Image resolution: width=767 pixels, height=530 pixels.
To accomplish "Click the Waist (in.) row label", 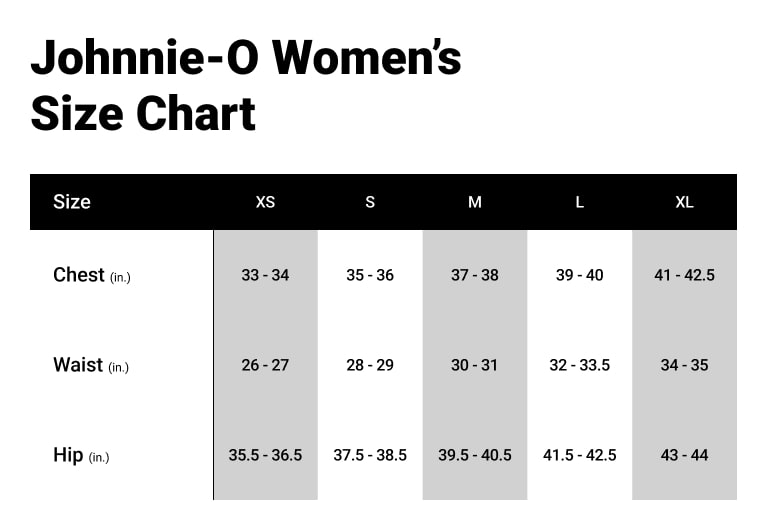I will (91, 365).
